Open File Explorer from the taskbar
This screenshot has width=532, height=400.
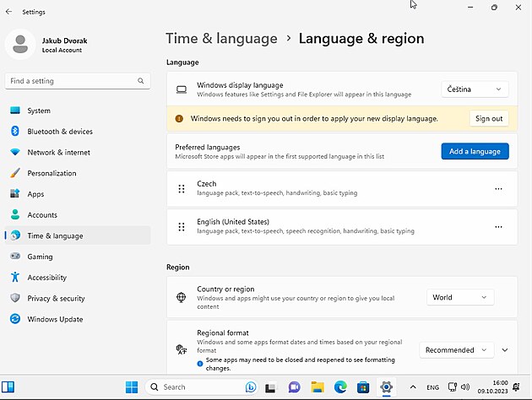pyautogui.click(x=318, y=387)
